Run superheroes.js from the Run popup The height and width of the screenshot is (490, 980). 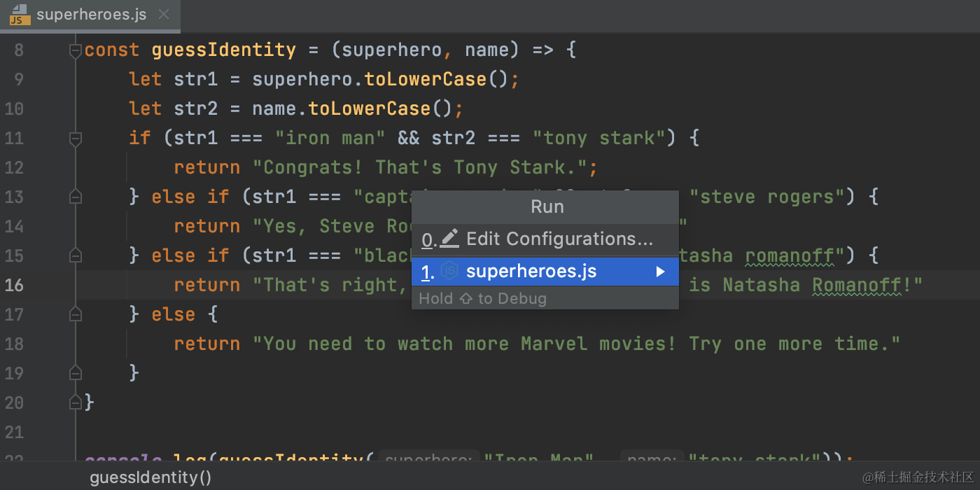tap(545, 272)
